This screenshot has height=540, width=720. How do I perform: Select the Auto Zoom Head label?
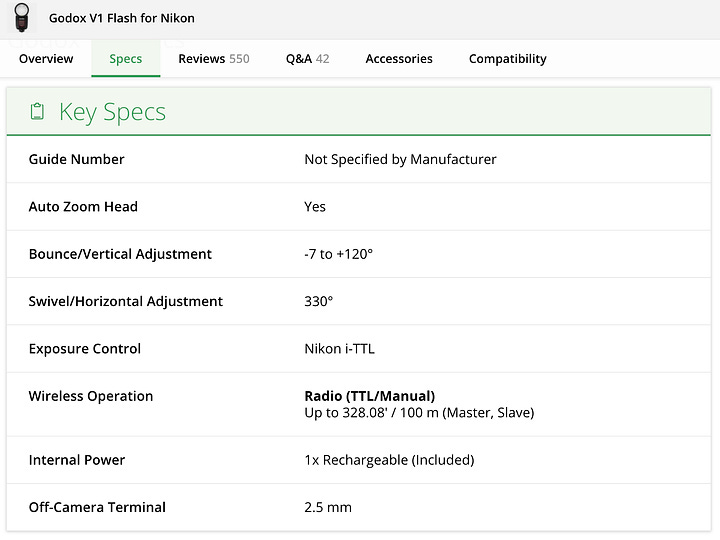click(x=83, y=207)
